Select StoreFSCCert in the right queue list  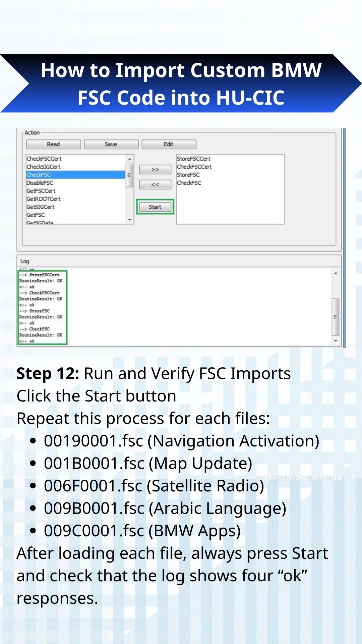click(194, 159)
